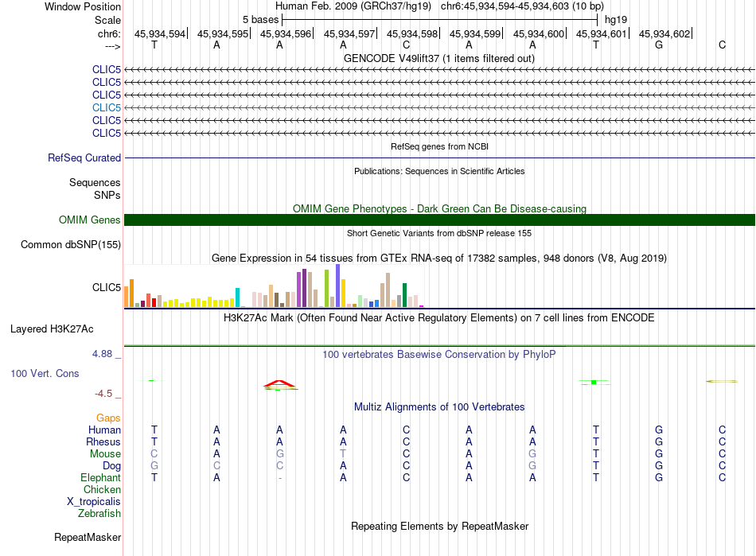Viewport: 756px width, 556px height.
Task: Click the chr6: ruler label
Action: [109, 33]
